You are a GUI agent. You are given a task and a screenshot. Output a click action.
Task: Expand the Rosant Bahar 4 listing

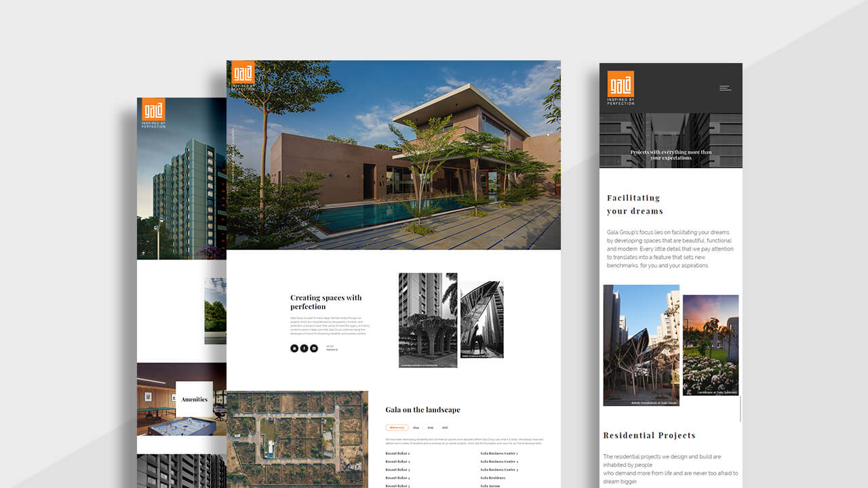(x=397, y=478)
